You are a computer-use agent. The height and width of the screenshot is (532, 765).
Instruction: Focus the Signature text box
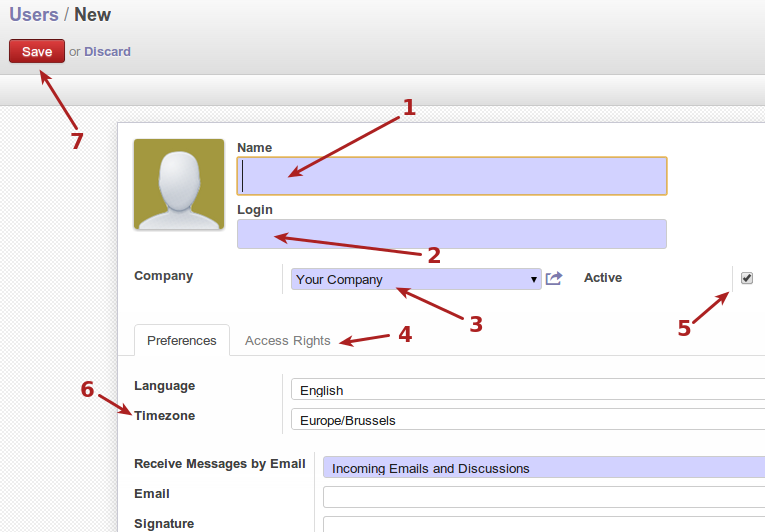click(x=543, y=524)
